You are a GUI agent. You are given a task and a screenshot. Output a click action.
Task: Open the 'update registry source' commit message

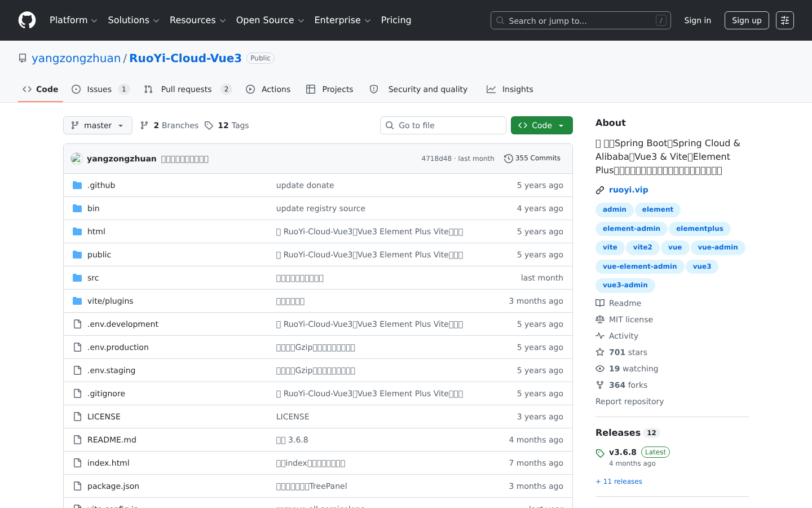point(320,208)
